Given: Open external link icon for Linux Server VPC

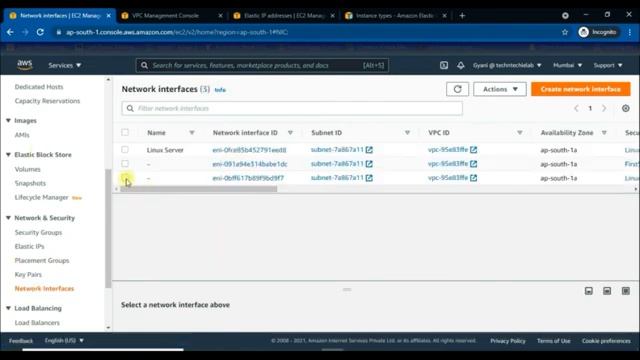Looking at the screenshot, I should 473,150.
